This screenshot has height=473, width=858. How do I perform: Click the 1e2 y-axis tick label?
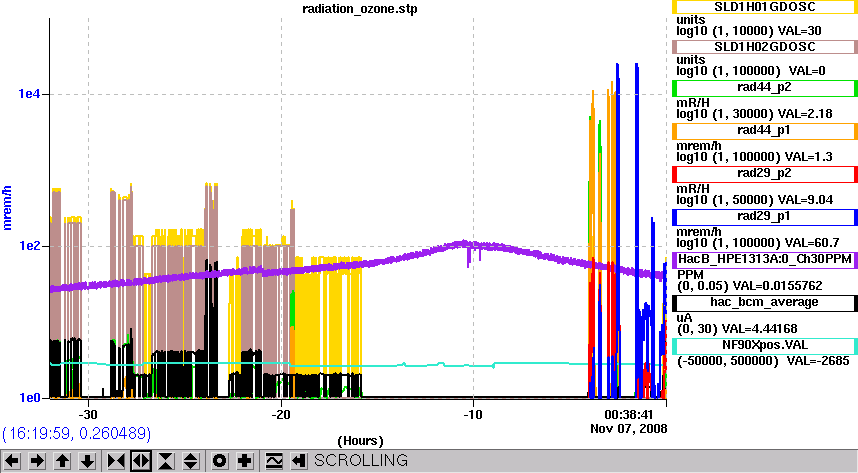(x=30, y=246)
